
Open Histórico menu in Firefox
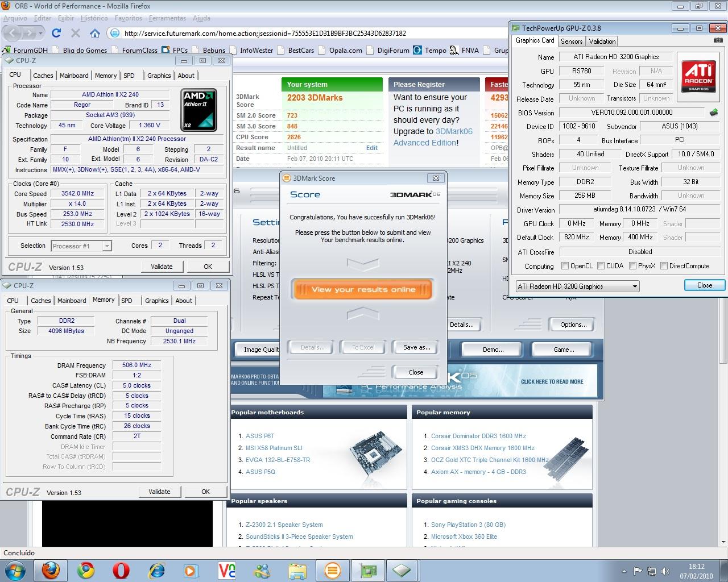click(x=94, y=18)
